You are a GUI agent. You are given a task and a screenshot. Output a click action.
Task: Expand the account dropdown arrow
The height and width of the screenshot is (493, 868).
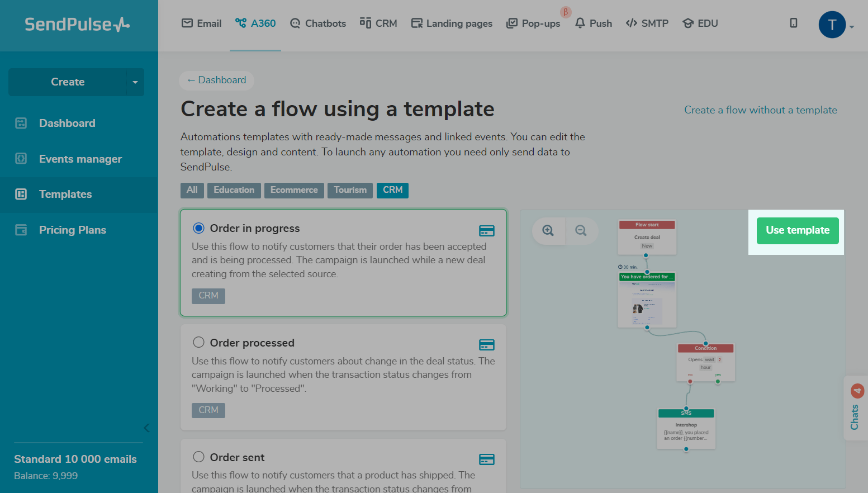[x=852, y=27]
